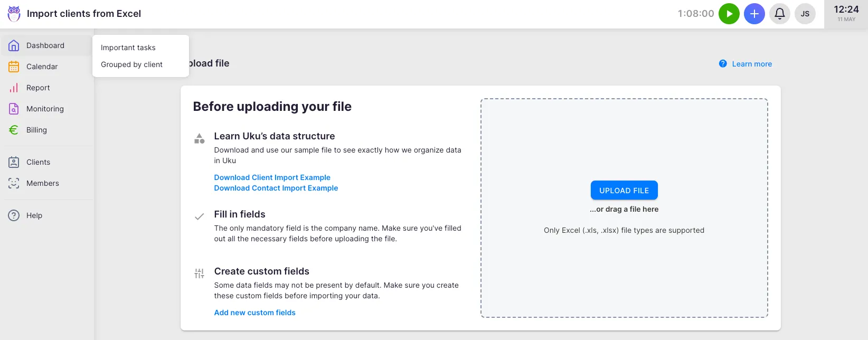The width and height of the screenshot is (868, 340).
Task: Click Add new custom fields link
Action: click(x=254, y=313)
